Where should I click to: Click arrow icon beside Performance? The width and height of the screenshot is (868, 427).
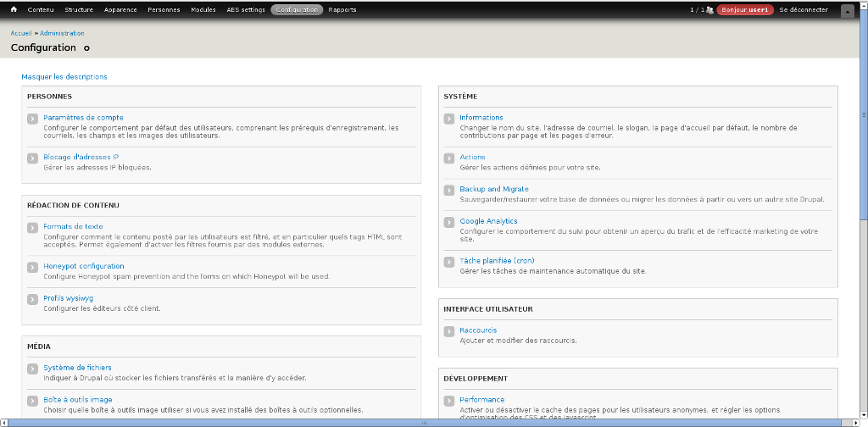click(449, 401)
